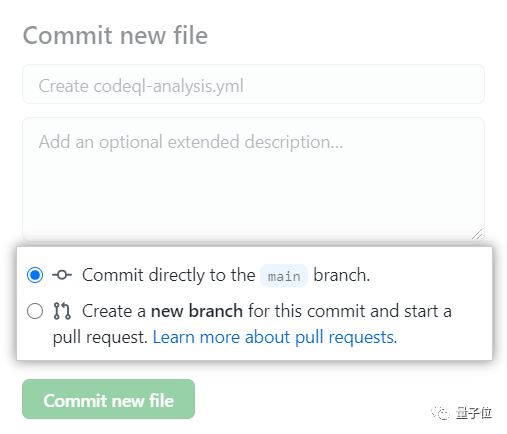Screen dimensions: 507x434
Task: Open the Learn more about pull requests link
Action: (x=275, y=337)
